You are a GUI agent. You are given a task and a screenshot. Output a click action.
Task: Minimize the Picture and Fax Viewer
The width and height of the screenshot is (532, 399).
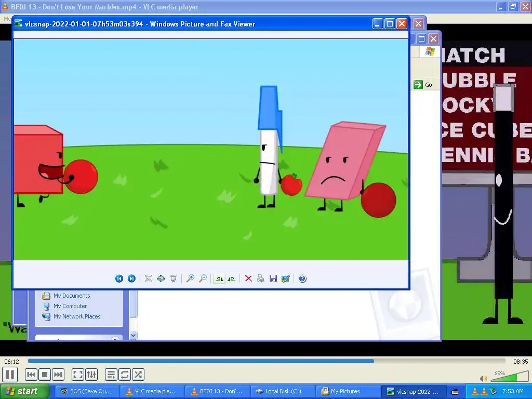tap(378, 24)
